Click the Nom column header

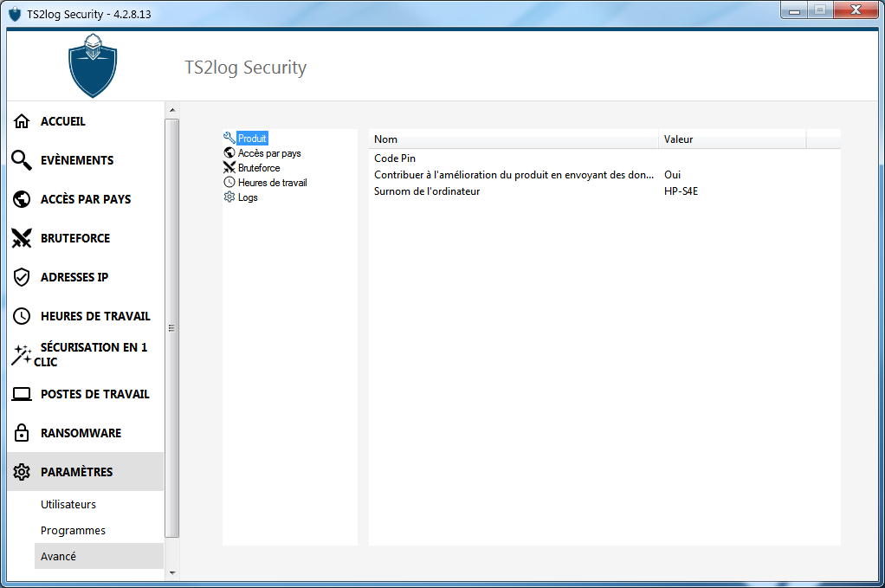pos(514,139)
